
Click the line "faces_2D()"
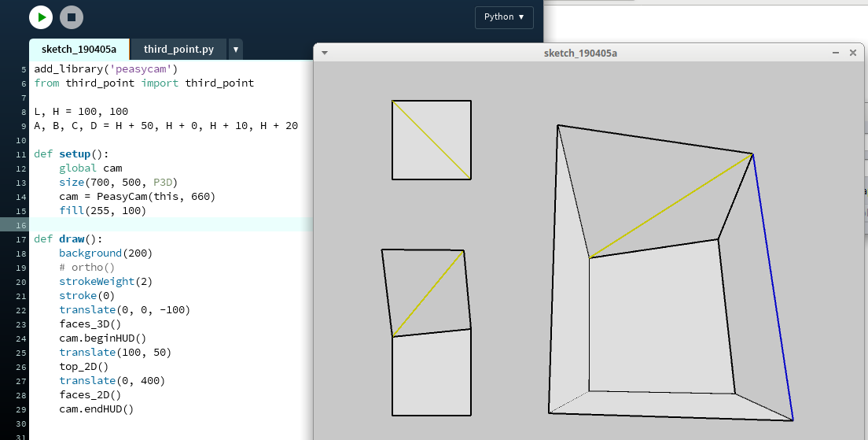(90, 395)
